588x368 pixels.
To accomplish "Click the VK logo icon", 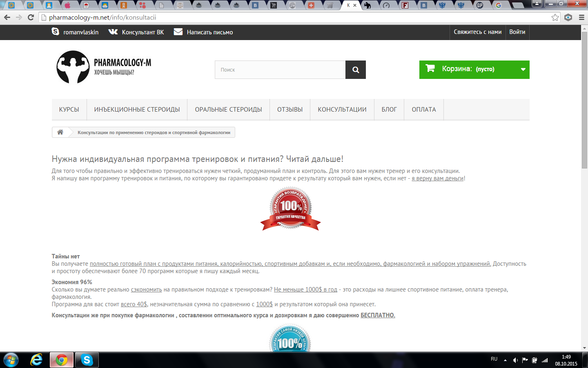I will (x=113, y=32).
